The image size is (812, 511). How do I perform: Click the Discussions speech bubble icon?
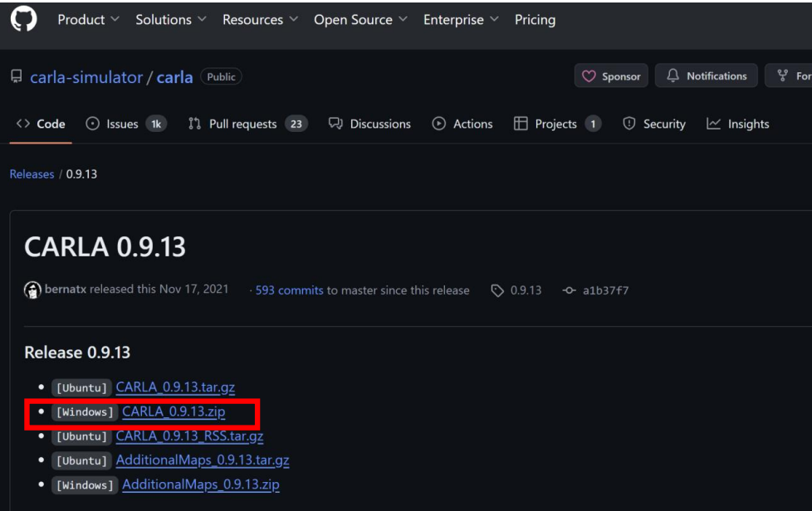point(335,123)
